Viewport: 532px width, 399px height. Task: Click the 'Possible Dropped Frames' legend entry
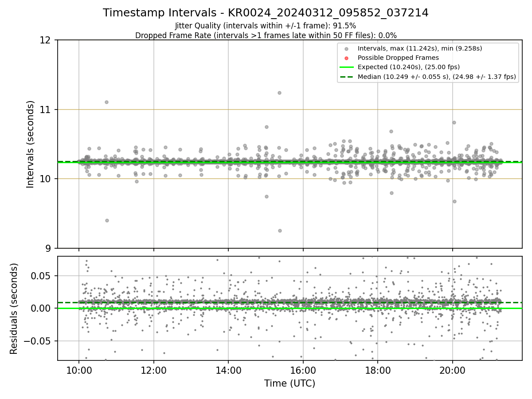click(398, 58)
